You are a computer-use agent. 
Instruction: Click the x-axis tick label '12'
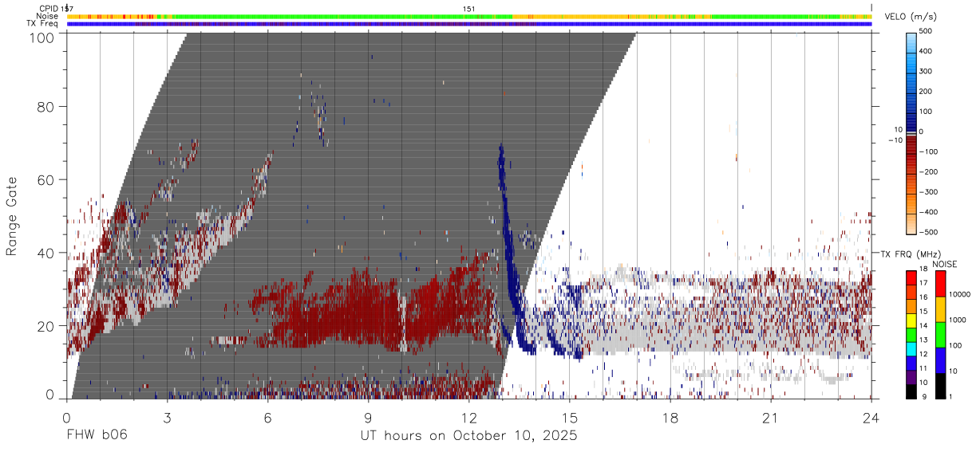(x=469, y=417)
